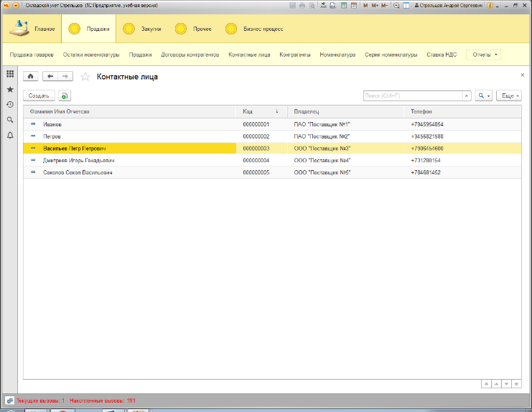
Task: Clear the search field with x
Action: (x=467, y=95)
